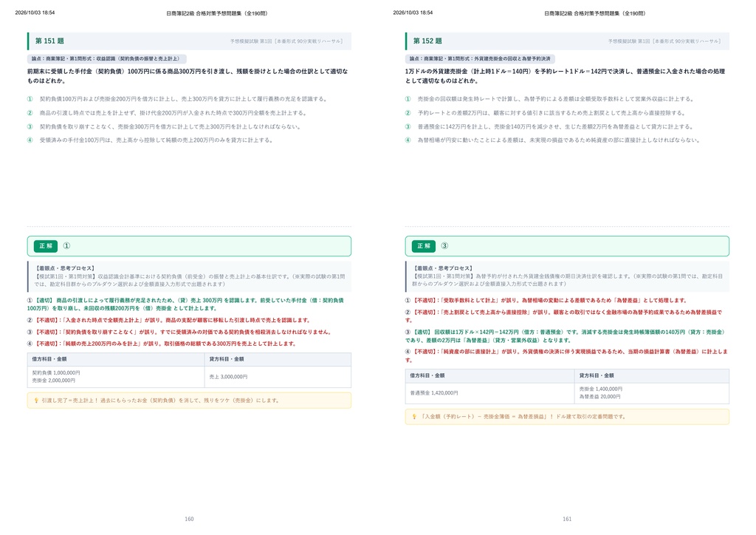This screenshot has height=535, width=756.
Task: Click page number 161 at the bottom
Action: 567,519
